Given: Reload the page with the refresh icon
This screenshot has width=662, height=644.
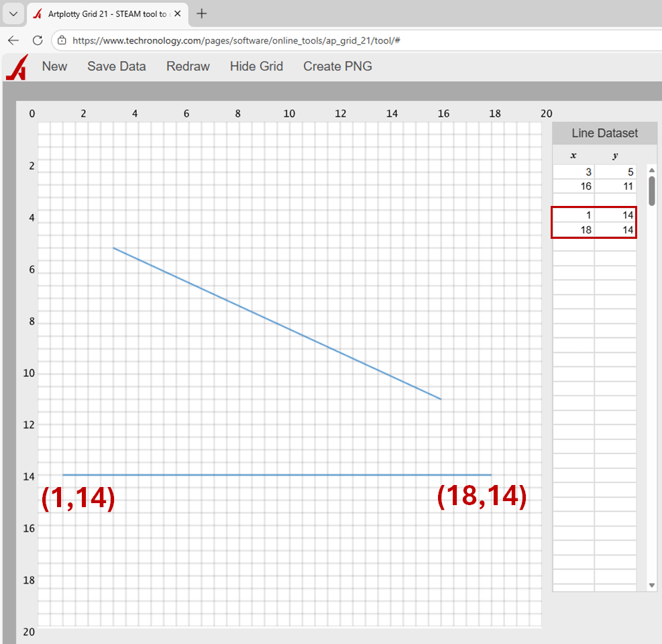Looking at the screenshot, I should pos(38,40).
